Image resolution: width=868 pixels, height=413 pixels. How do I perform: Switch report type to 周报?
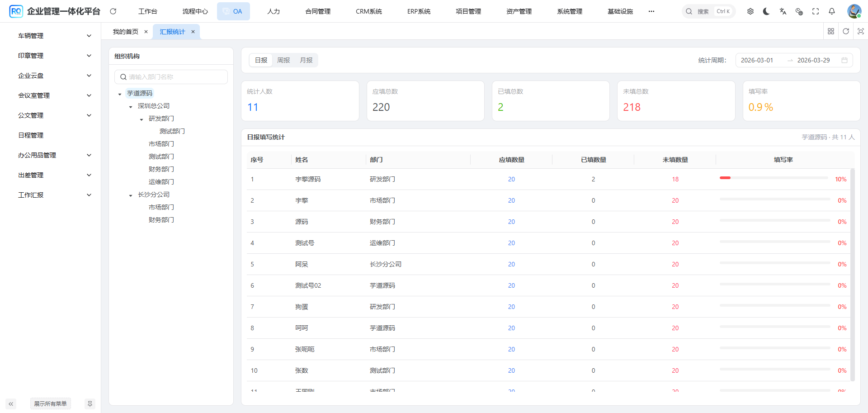click(283, 60)
